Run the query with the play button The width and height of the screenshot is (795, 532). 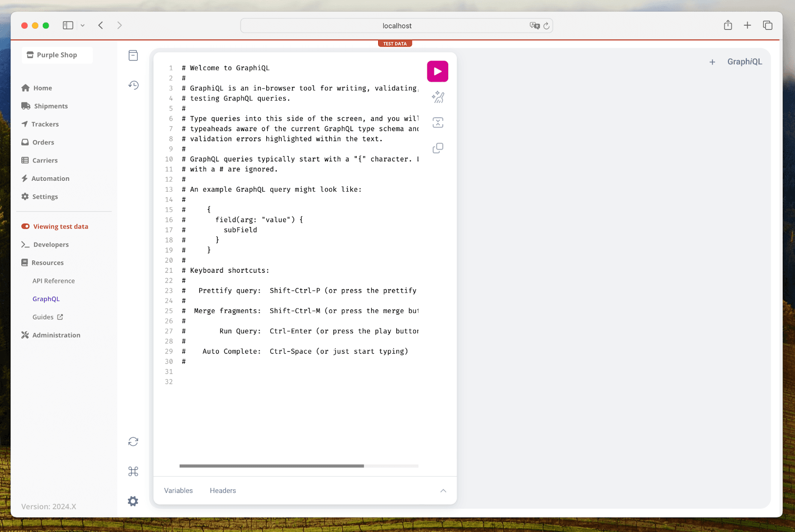click(437, 72)
